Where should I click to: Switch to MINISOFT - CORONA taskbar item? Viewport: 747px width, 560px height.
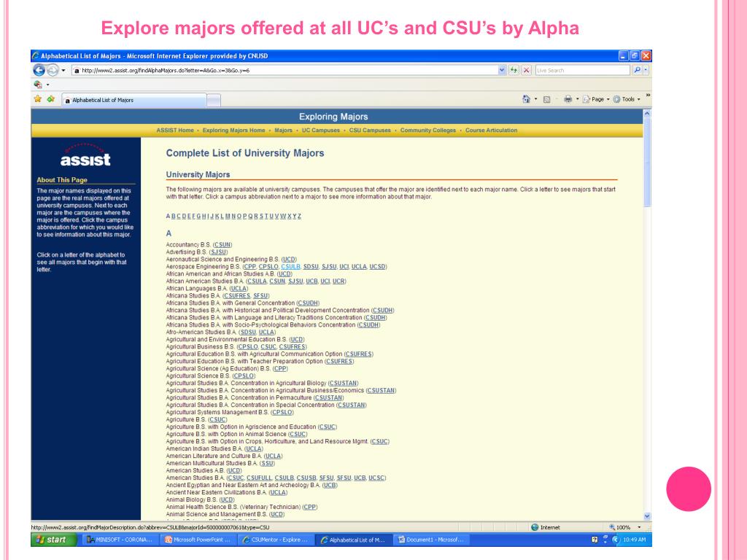(x=120, y=540)
